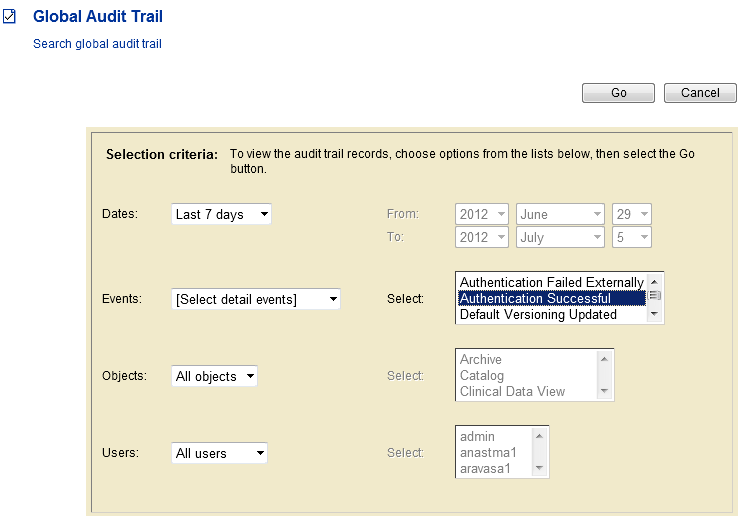Open the To month July dropdown
The height and width of the screenshot is (516, 738).
click(560, 237)
